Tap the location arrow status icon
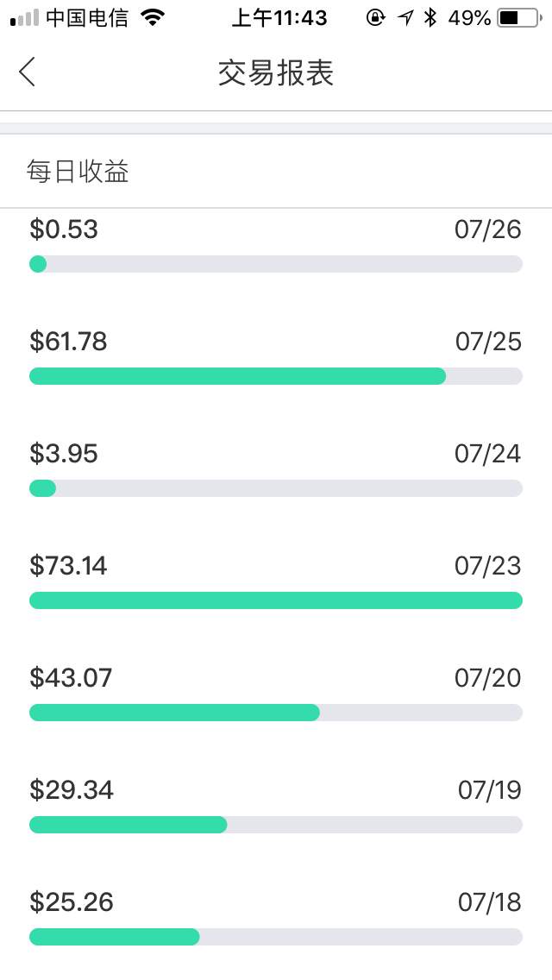The image size is (552, 980). (x=405, y=18)
